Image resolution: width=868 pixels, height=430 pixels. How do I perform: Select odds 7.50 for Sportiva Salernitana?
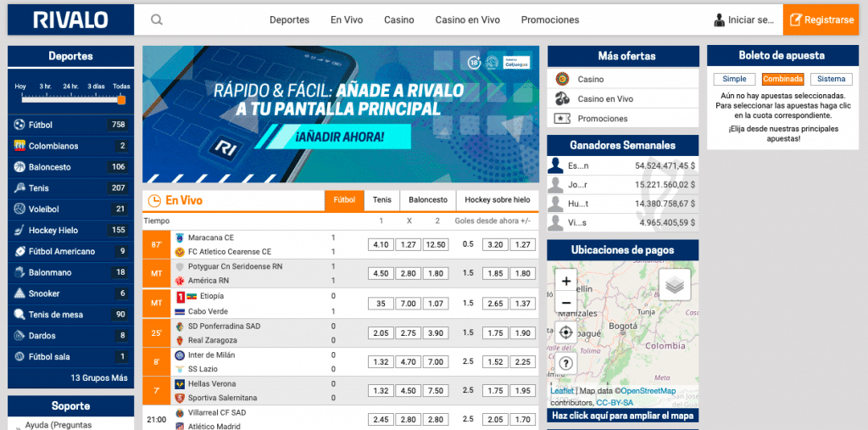[x=436, y=391]
